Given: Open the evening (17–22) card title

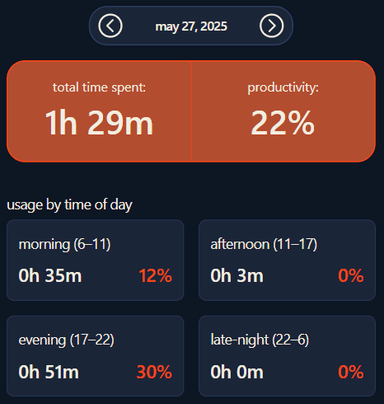Looking at the screenshot, I should pyautogui.click(x=66, y=340).
